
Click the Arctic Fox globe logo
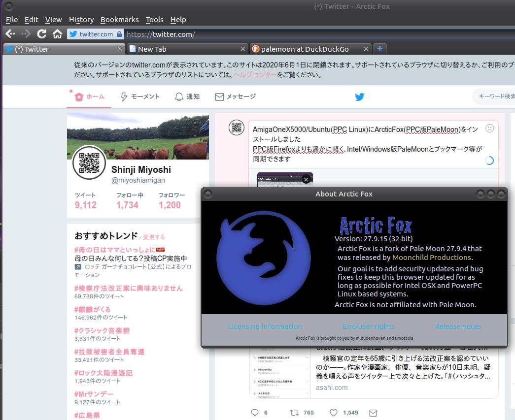click(x=263, y=258)
